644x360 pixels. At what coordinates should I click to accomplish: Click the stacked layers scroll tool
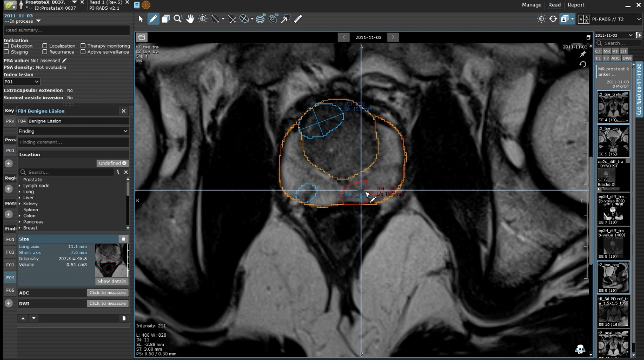tap(165, 19)
